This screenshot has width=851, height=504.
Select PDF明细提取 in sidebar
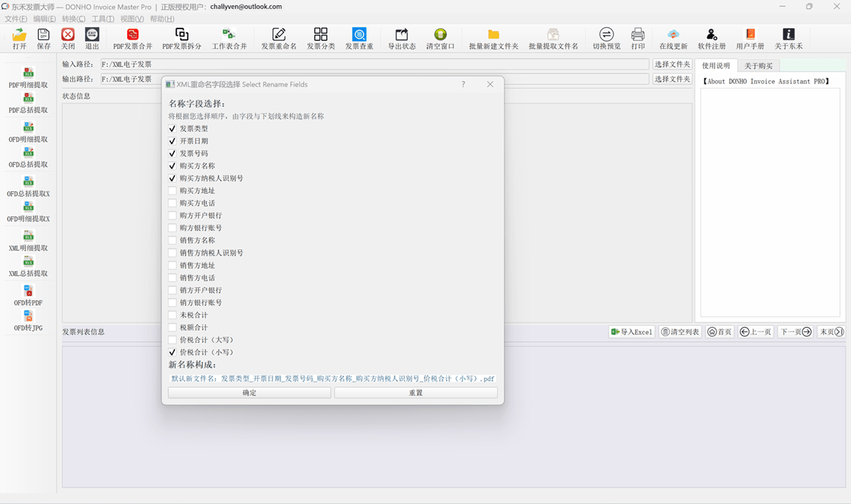(28, 78)
